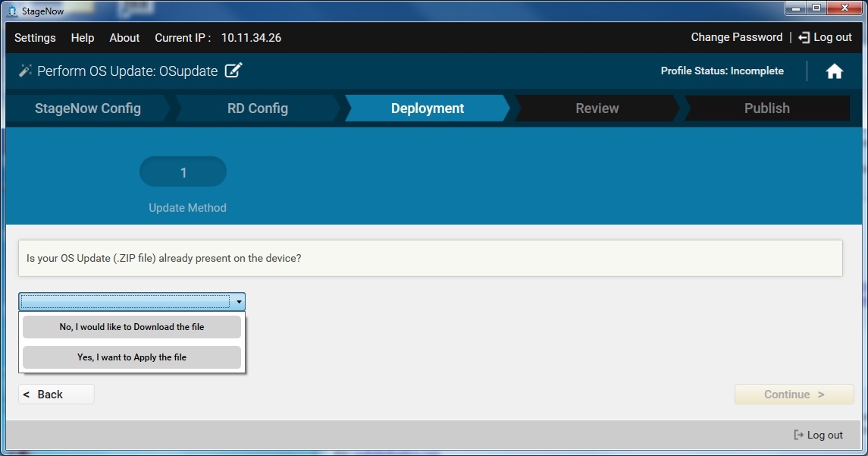Open the Settings menu
The height and width of the screenshot is (456, 868).
tap(35, 38)
